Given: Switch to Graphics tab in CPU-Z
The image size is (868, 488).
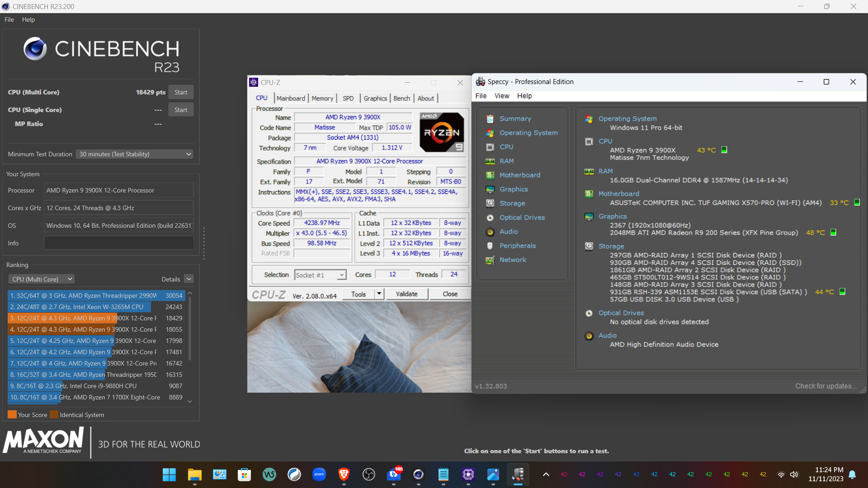Looking at the screenshot, I should tap(375, 98).
